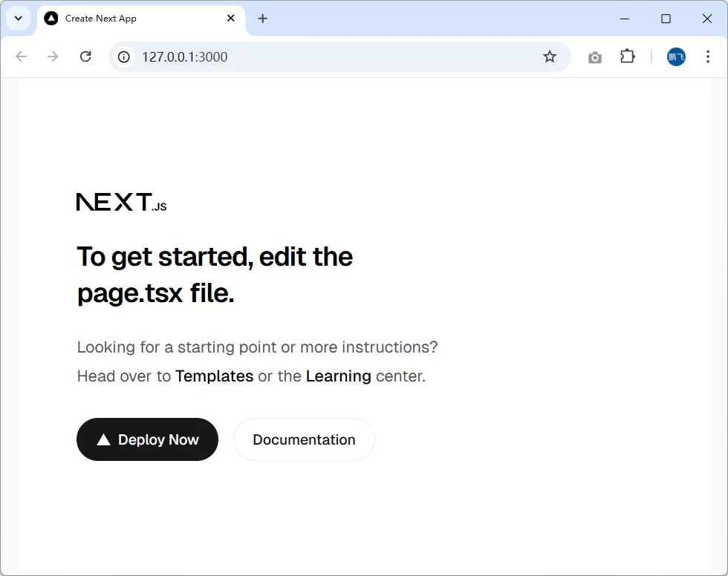The image size is (728, 576).
Task: Open the blue profile avatar
Action: point(676,56)
